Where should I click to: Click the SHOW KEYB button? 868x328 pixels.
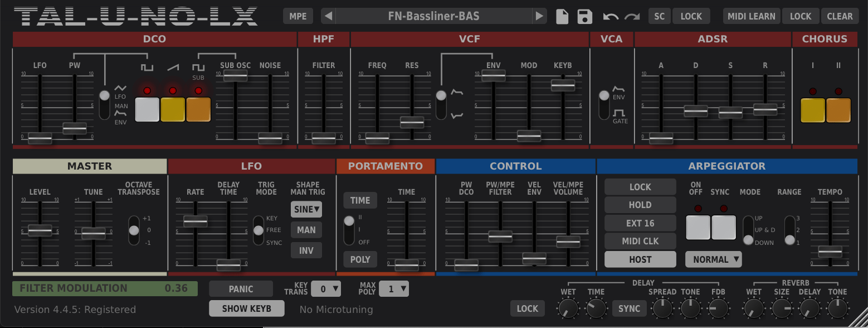pyautogui.click(x=246, y=308)
